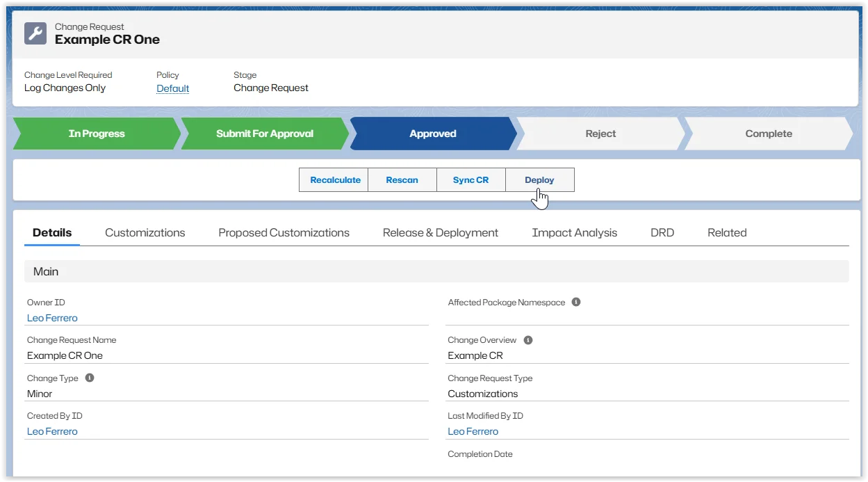The height and width of the screenshot is (482, 868).
Task: Click info icon next to Change Overview
Action: [x=528, y=340]
